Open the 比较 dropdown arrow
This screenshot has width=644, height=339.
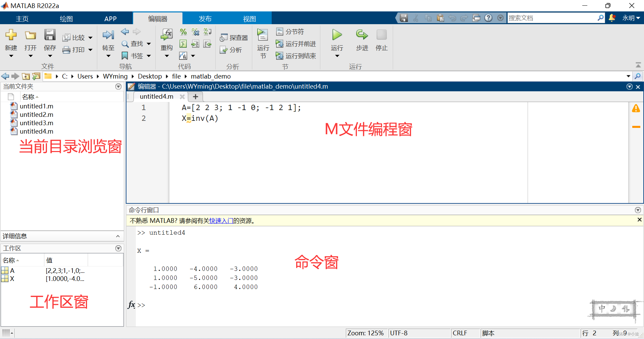90,38
